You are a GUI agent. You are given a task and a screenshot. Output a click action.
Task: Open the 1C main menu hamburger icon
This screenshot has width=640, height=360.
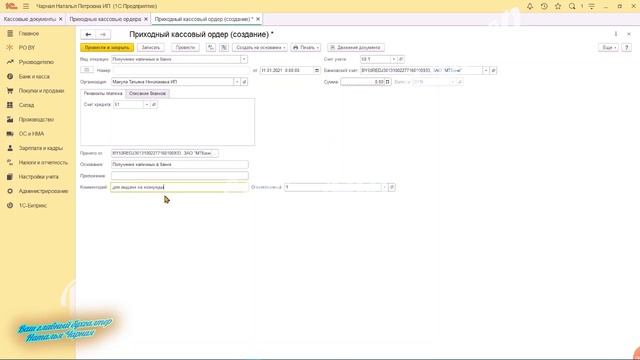click(x=26, y=6)
